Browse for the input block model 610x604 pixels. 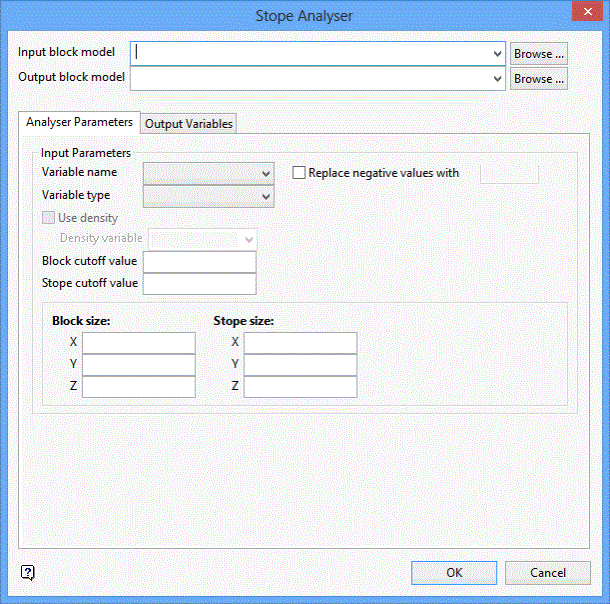coord(539,54)
